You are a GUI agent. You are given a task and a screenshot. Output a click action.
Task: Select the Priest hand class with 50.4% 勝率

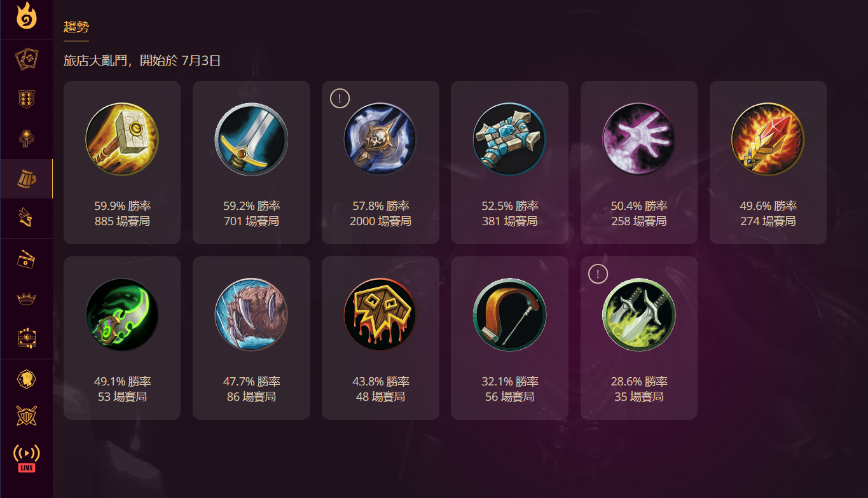(639, 162)
